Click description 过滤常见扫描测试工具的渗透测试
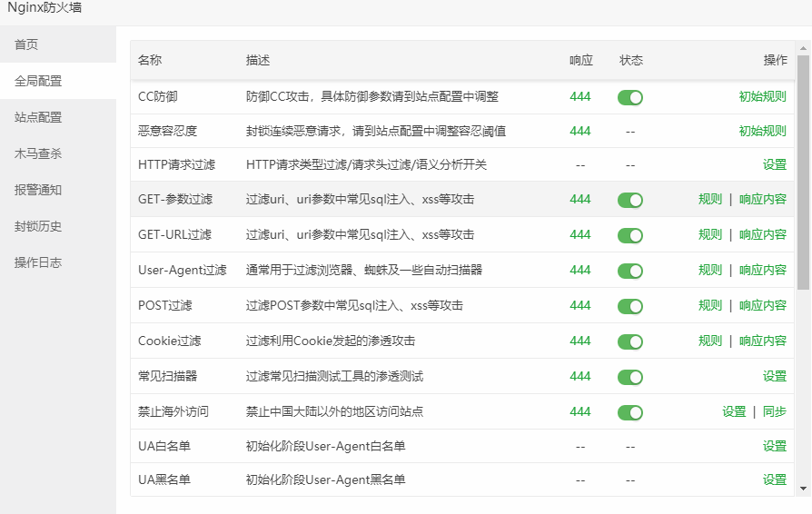812x514 pixels. [334, 376]
